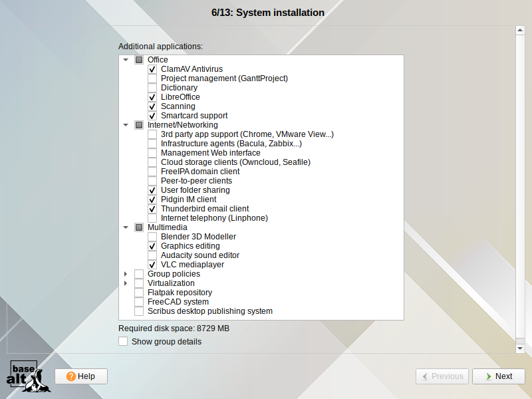Expand the Group policies group

pos(126,274)
